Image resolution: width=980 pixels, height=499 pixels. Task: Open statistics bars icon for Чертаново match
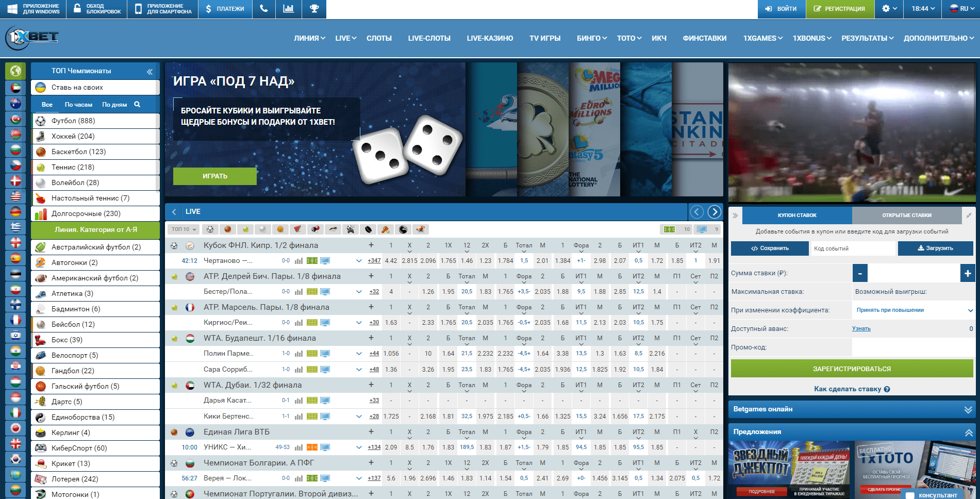[298, 261]
